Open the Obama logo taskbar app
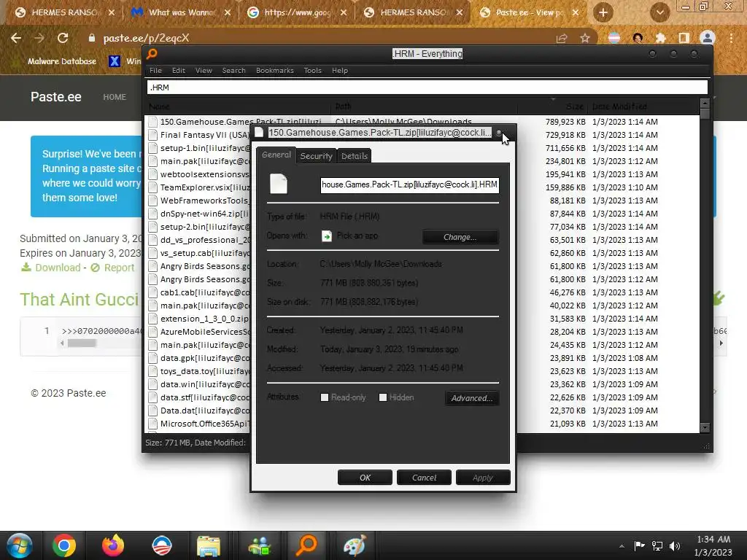The image size is (747, 560). coord(162,545)
